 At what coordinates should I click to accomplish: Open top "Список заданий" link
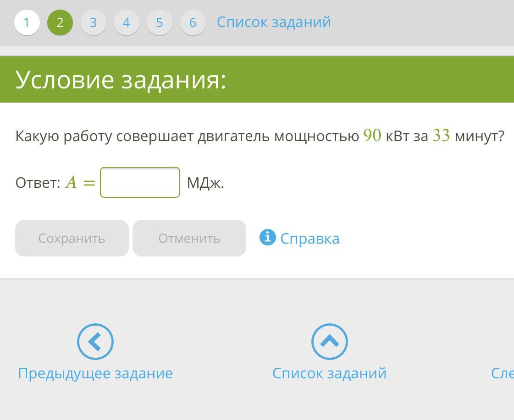pyautogui.click(x=274, y=22)
